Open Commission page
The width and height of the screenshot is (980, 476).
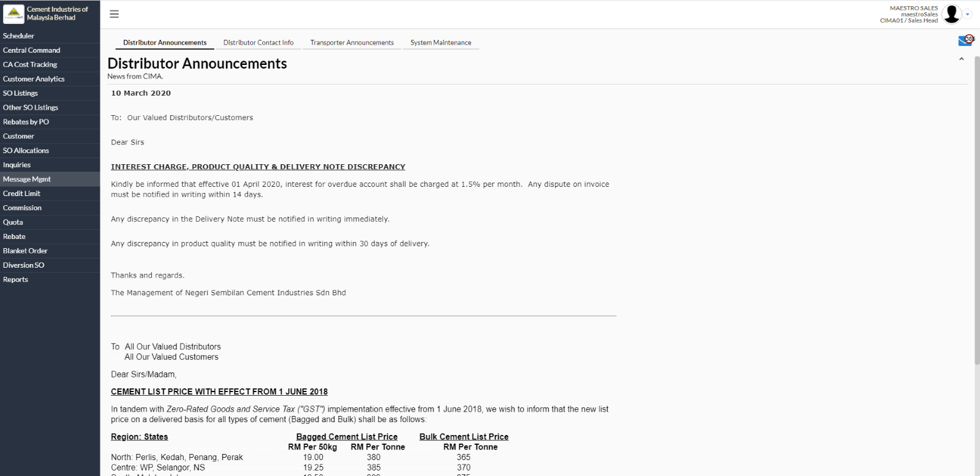pyautogui.click(x=50, y=208)
